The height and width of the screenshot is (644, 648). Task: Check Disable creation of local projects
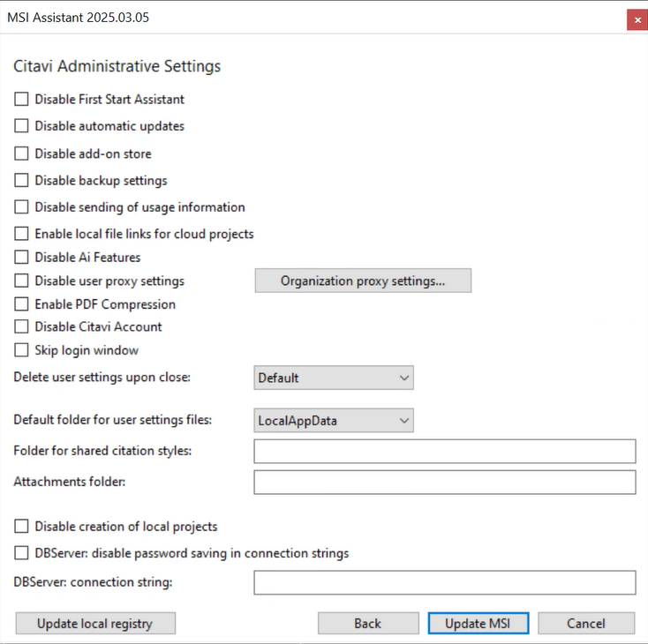(x=21, y=527)
